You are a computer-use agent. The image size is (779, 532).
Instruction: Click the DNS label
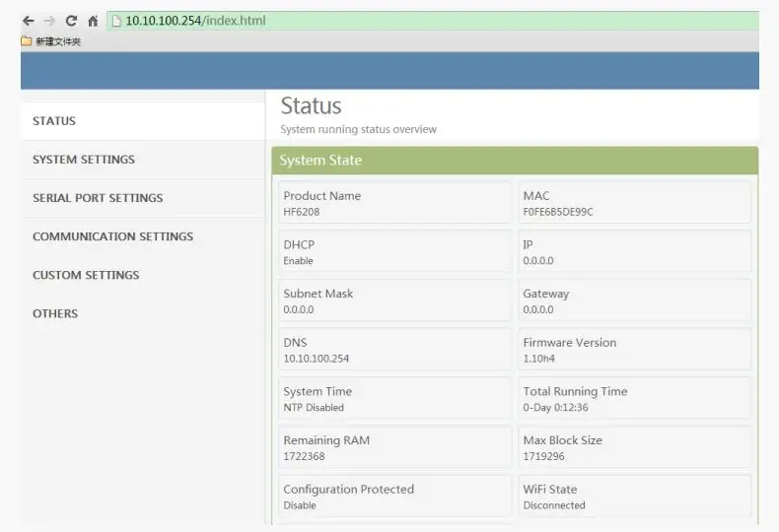[x=295, y=343]
